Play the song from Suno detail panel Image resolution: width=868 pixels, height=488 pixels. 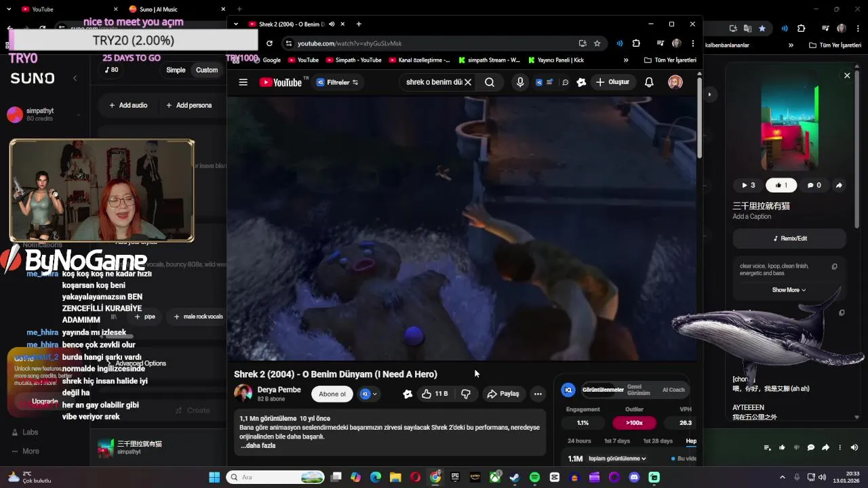(x=749, y=185)
